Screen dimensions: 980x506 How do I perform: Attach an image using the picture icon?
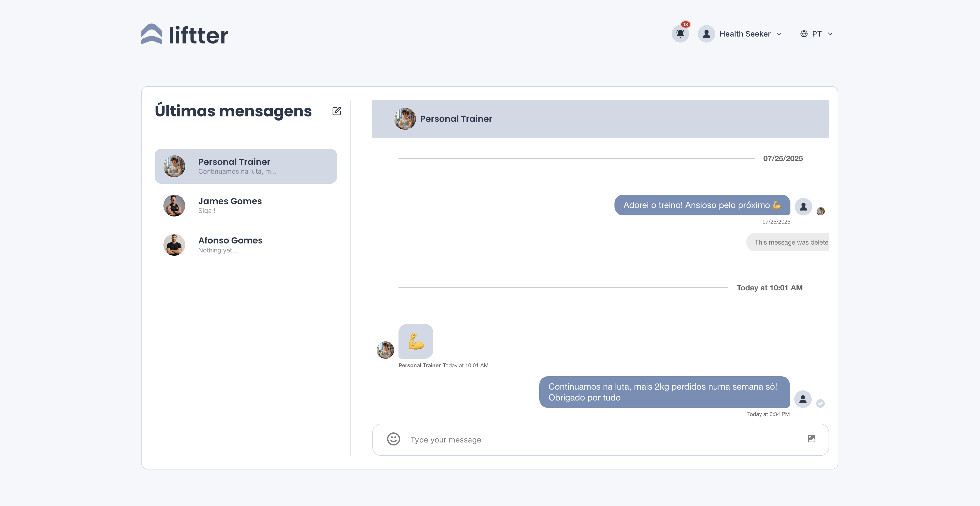pos(812,439)
